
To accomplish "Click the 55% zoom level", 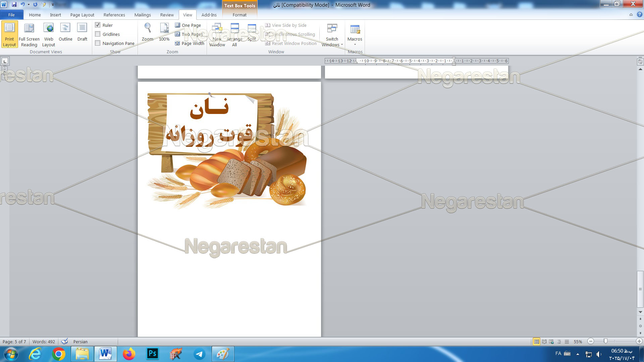I will (x=578, y=342).
